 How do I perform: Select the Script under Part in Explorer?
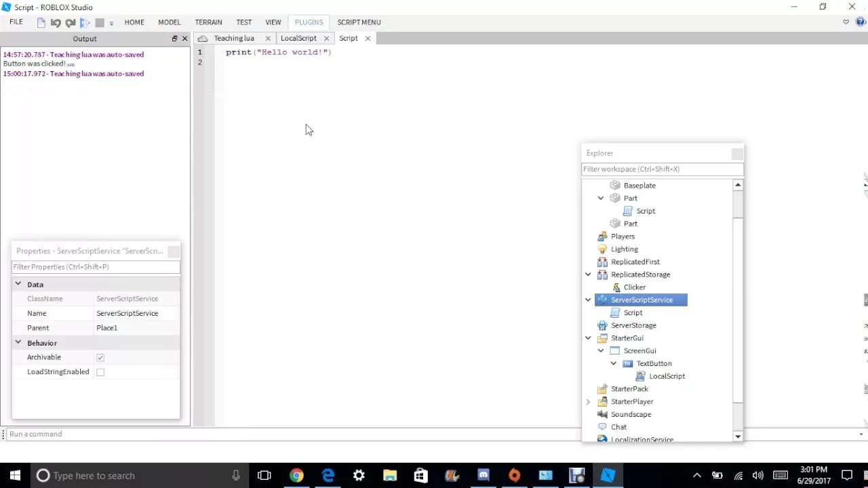click(646, 211)
